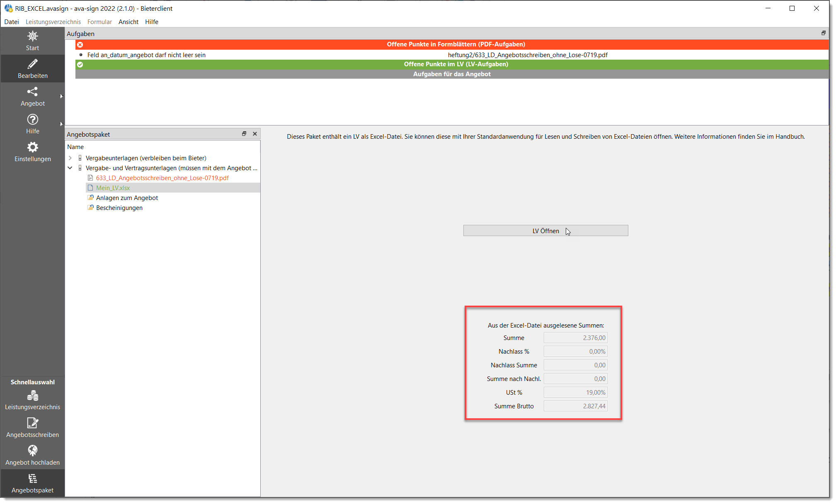836x504 pixels.
Task: Open the Bearbeiten pencil section
Action: coord(32,69)
